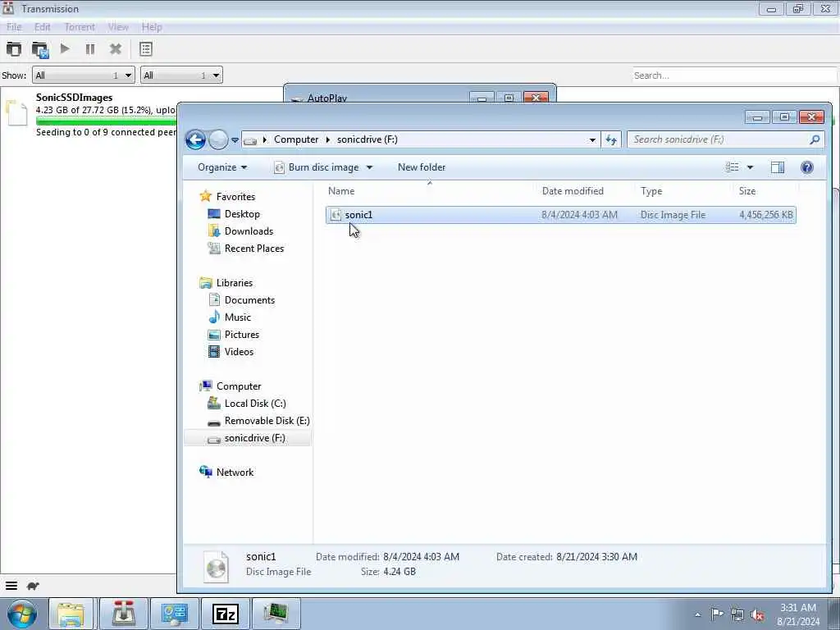Open Favorites in navigation pane
This screenshot has height=630, width=840.
tap(235, 197)
